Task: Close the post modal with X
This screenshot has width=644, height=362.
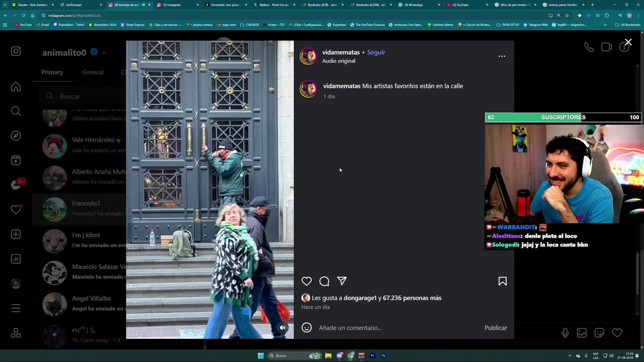Action: (628, 42)
